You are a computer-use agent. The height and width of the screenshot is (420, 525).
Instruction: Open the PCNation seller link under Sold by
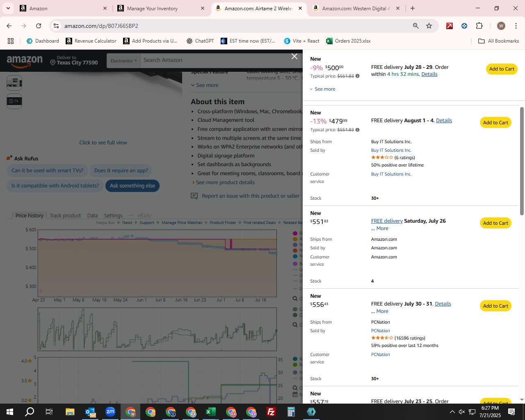pos(380,331)
